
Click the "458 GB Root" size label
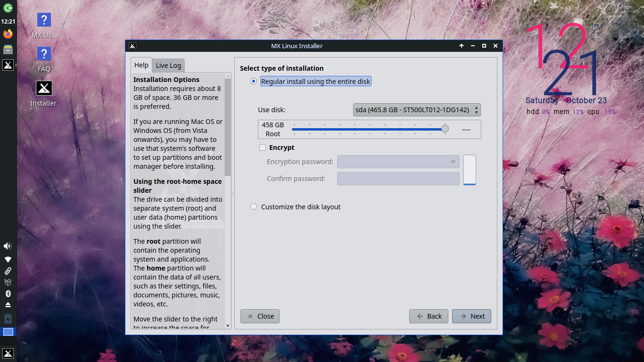[x=273, y=129]
